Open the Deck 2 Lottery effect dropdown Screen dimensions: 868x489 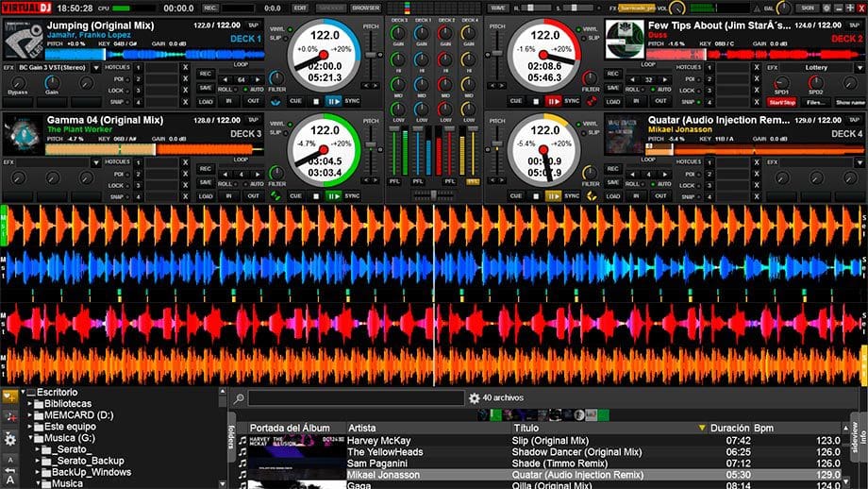click(x=860, y=68)
